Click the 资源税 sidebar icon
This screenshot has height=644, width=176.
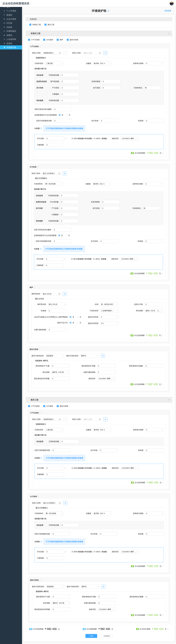point(4,44)
